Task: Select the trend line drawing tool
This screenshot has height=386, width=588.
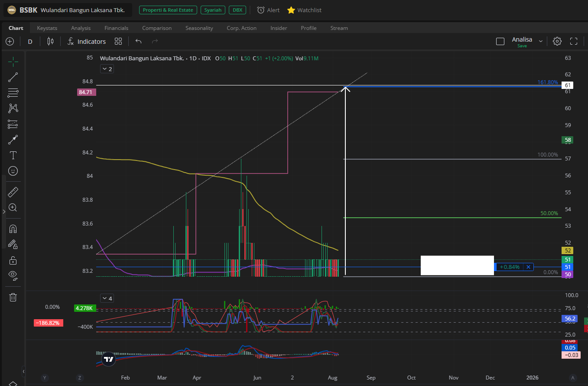Action: (13, 78)
